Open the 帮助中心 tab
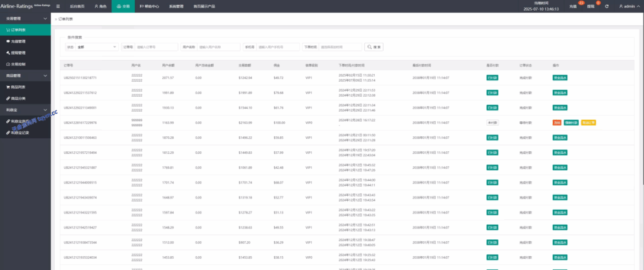 coord(149,6)
